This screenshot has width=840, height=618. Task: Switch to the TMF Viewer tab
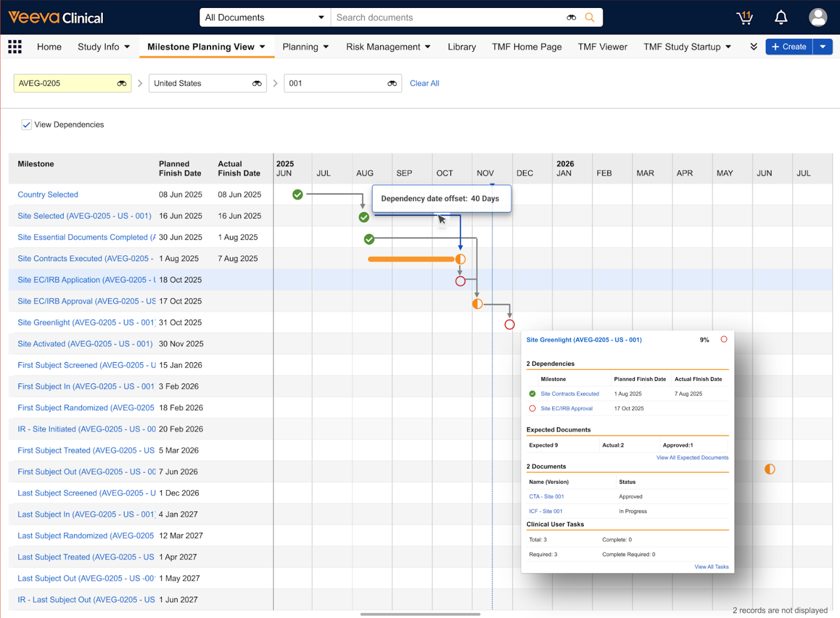coord(602,47)
